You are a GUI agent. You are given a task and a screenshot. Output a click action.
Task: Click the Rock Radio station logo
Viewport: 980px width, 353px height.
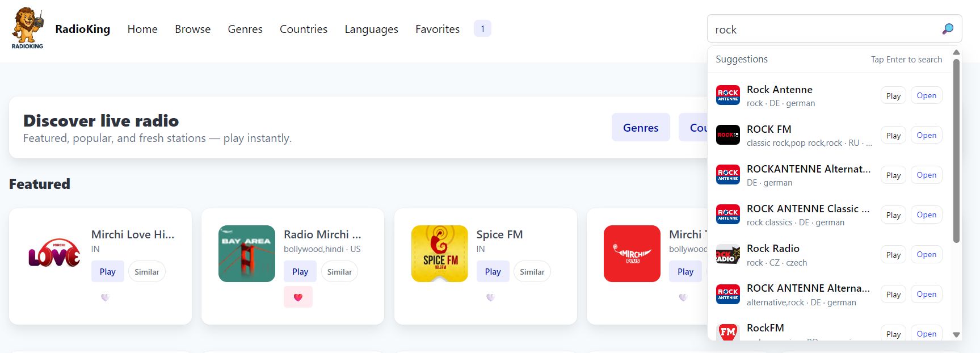[x=727, y=254]
